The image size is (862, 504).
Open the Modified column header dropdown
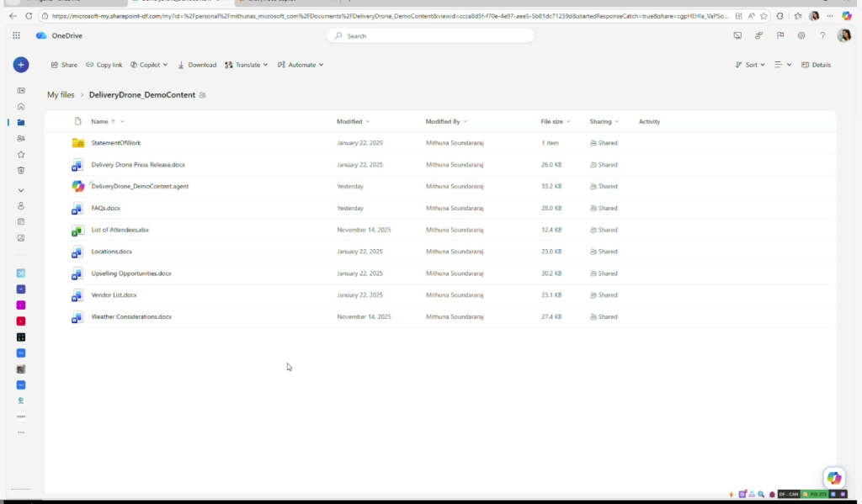pos(368,121)
